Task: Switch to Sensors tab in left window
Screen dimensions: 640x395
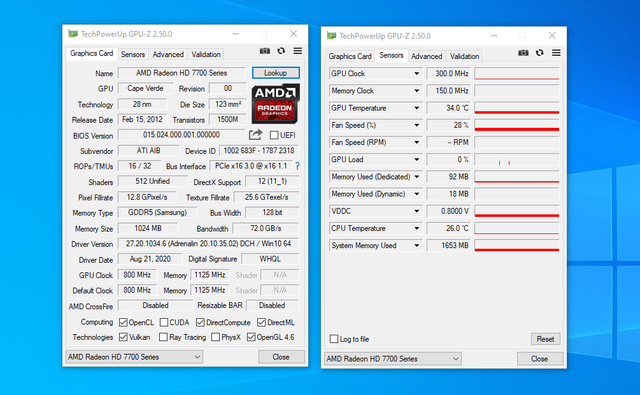Action: [133, 54]
